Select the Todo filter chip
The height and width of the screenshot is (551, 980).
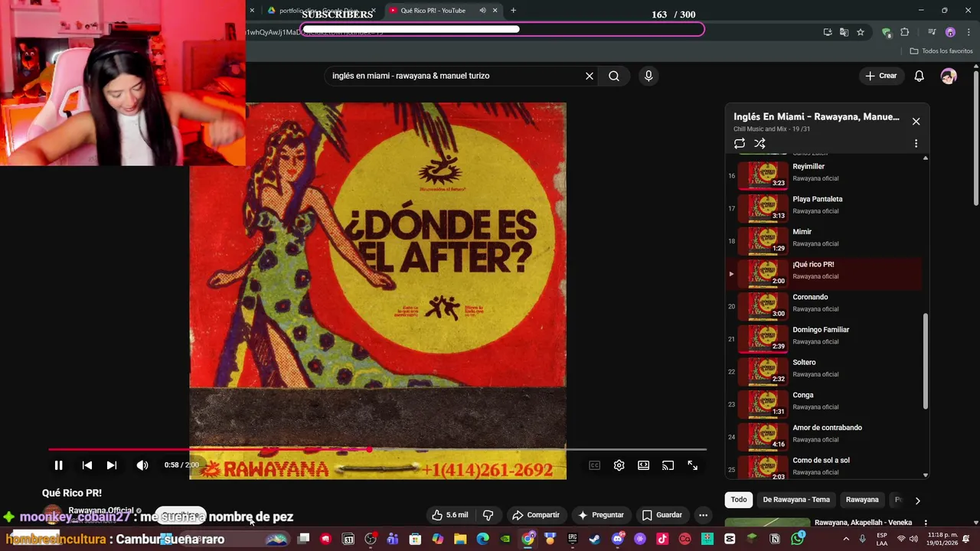tap(739, 500)
